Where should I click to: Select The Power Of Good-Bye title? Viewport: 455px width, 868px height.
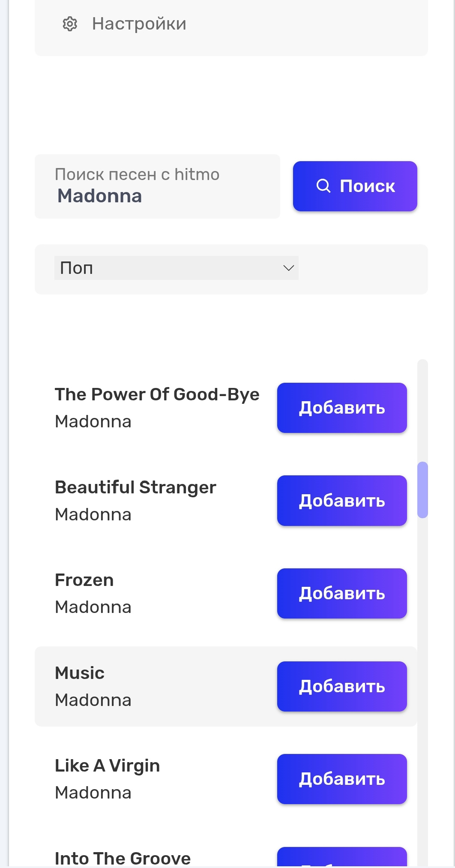[x=157, y=394]
